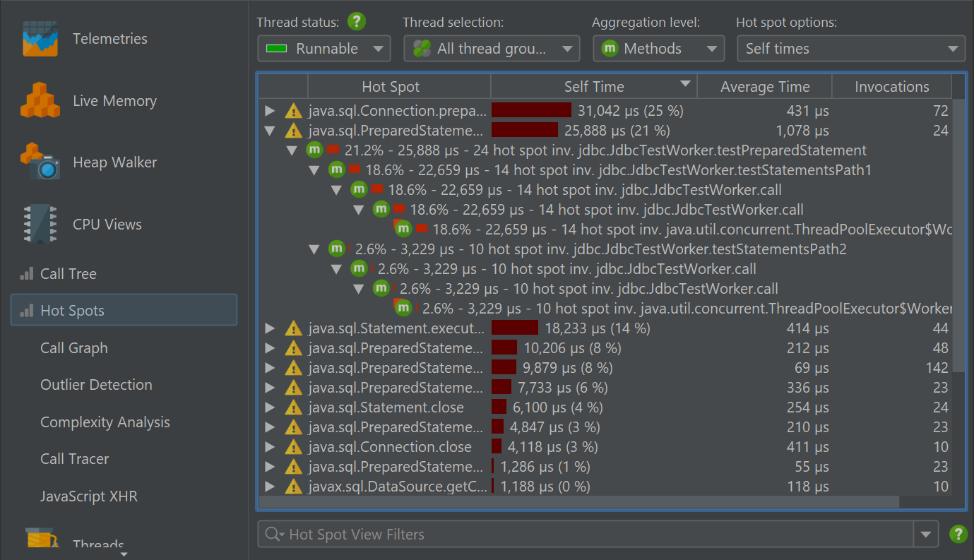Click the method icon of testStatementsPath1 row
This screenshot has height=560, width=974.
pos(337,169)
